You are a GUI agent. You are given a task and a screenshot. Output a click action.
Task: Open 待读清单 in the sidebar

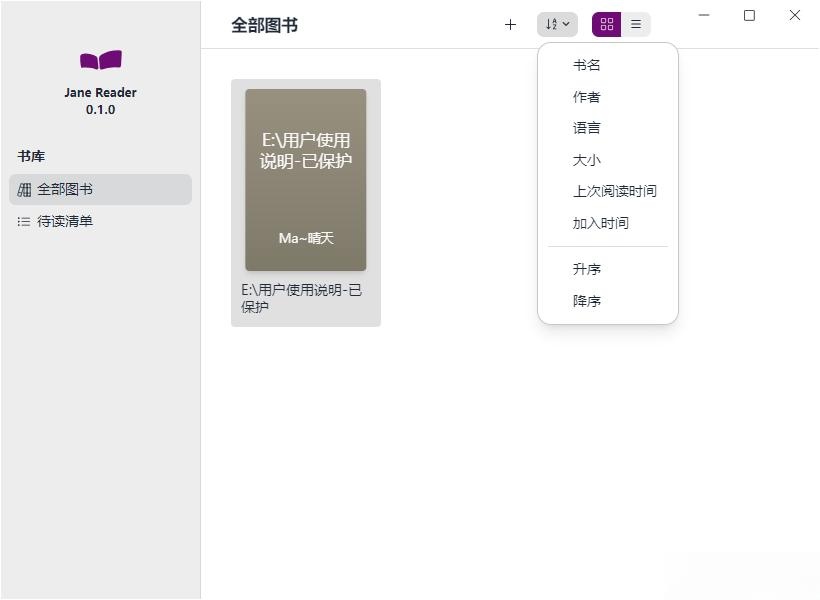tap(100, 221)
